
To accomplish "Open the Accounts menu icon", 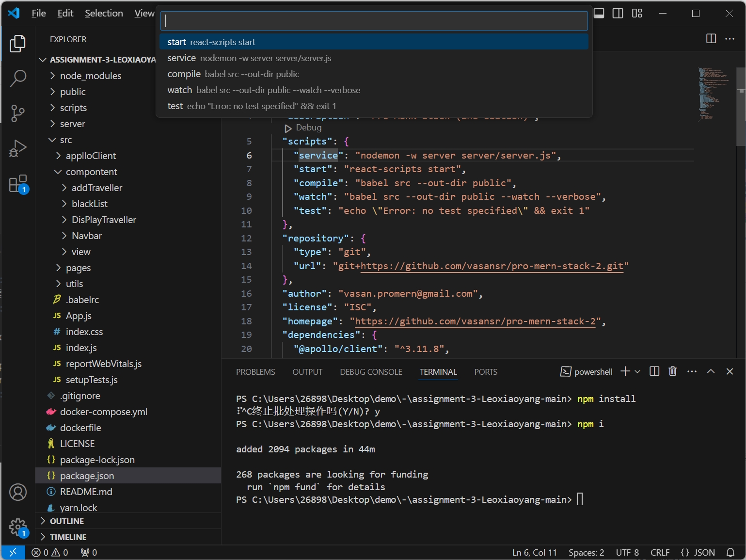I will (x=18, y=492).
